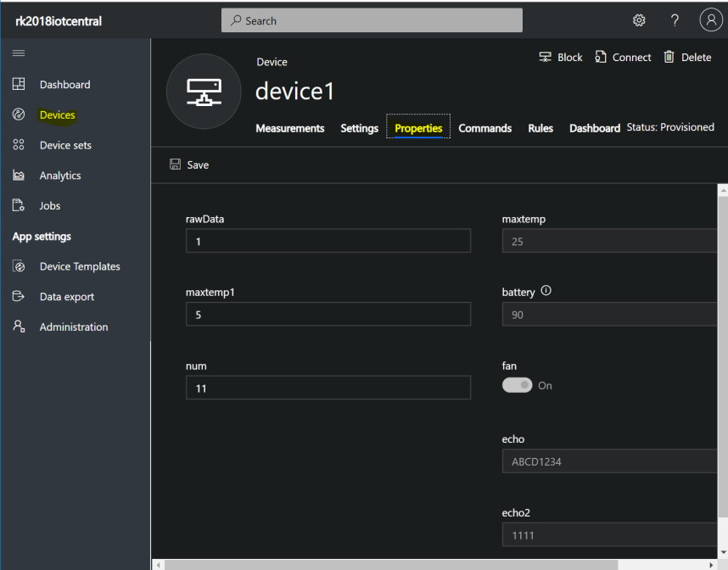The image size is (728, 570).
Task: Click the echo field showing ABCD1234
Action: pyautogui.click(x=609, y=461)
